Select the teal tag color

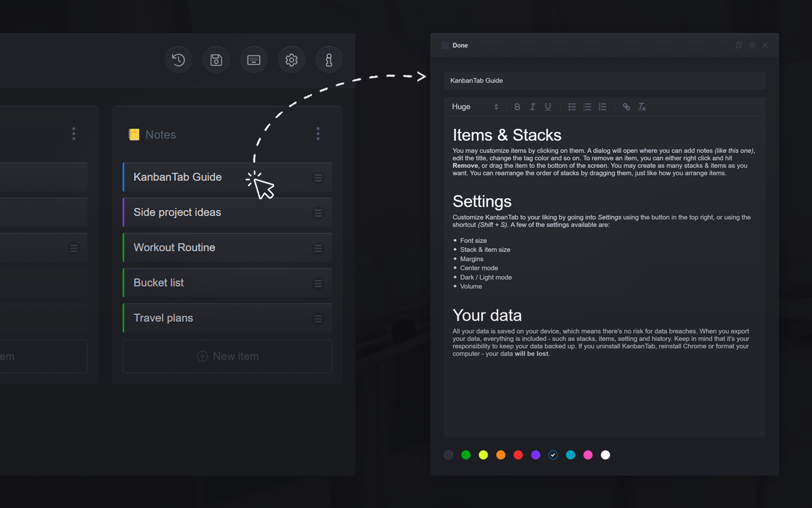coord(570,455)
